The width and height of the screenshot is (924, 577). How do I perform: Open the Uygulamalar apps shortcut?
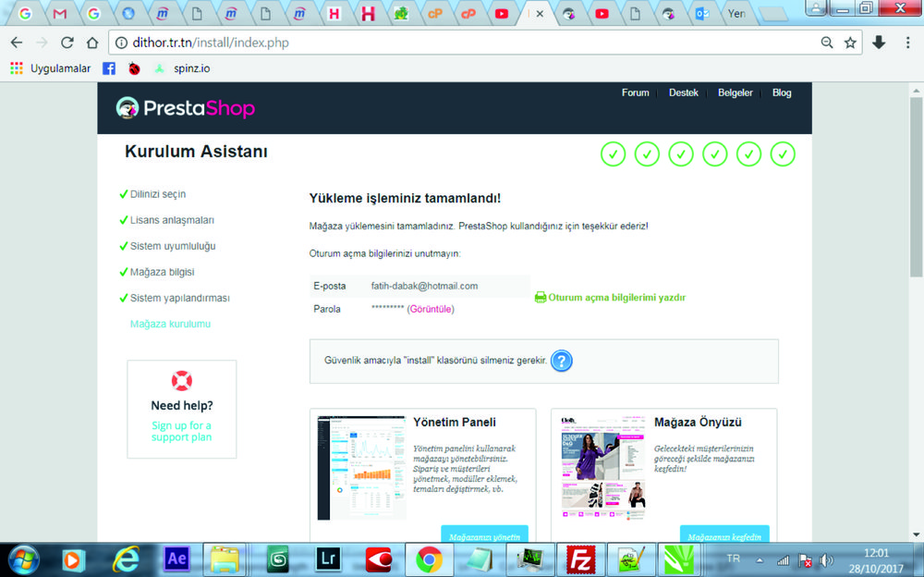click(x=51, y=68)
